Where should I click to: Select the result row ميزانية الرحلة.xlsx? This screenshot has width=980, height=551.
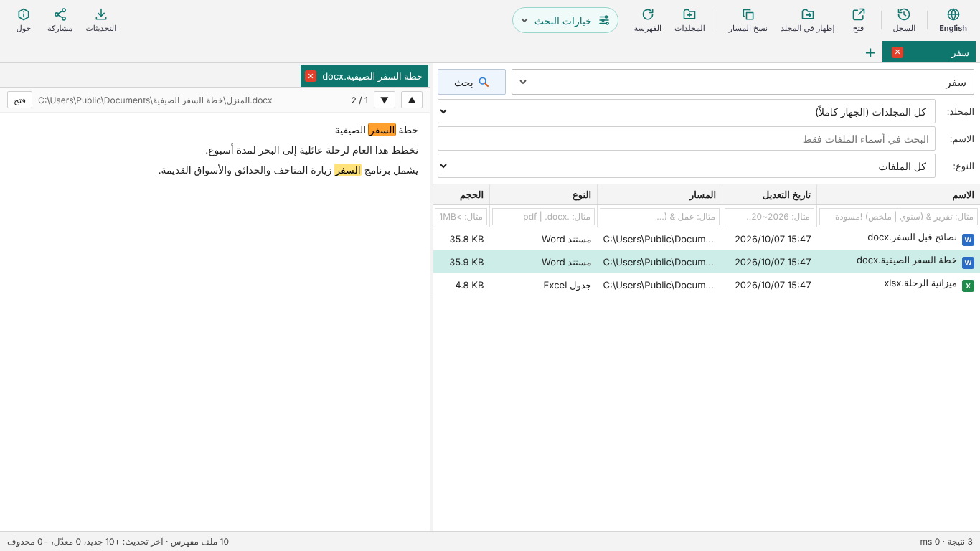click(707, 285)
